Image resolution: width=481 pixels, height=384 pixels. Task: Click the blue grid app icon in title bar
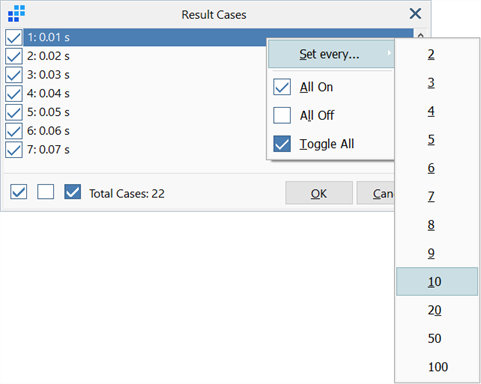[16, 14]
